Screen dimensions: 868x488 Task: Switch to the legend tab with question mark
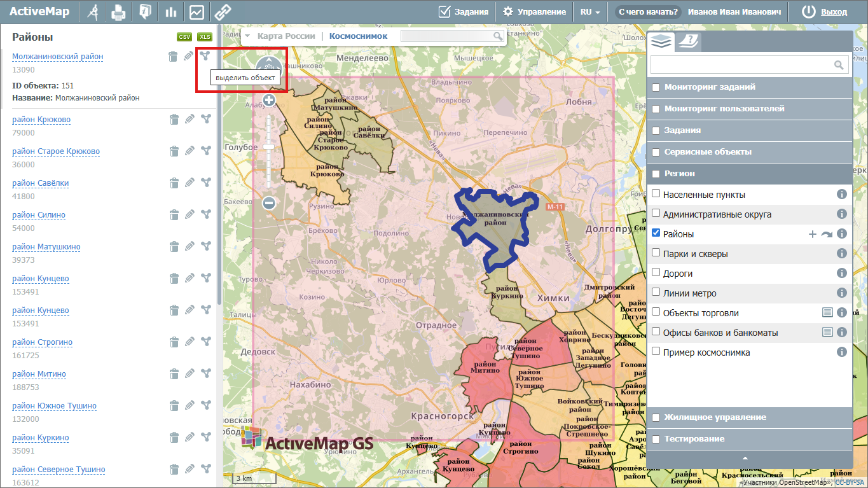(687, 42)
